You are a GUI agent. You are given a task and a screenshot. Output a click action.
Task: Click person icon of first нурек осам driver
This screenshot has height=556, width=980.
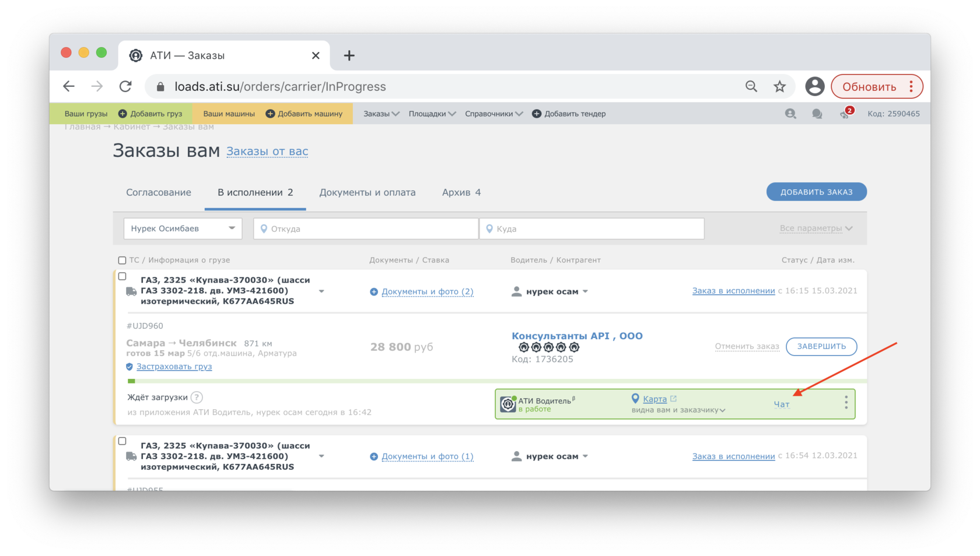516,291
